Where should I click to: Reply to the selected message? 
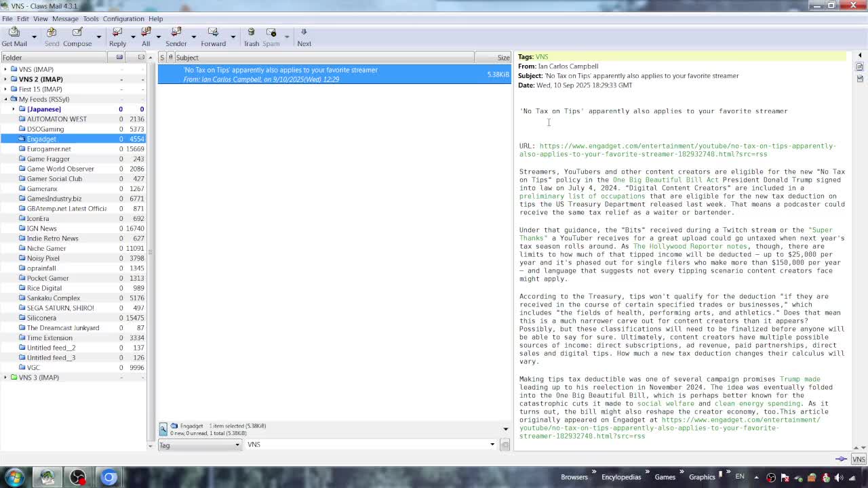[x=117, y=37]
